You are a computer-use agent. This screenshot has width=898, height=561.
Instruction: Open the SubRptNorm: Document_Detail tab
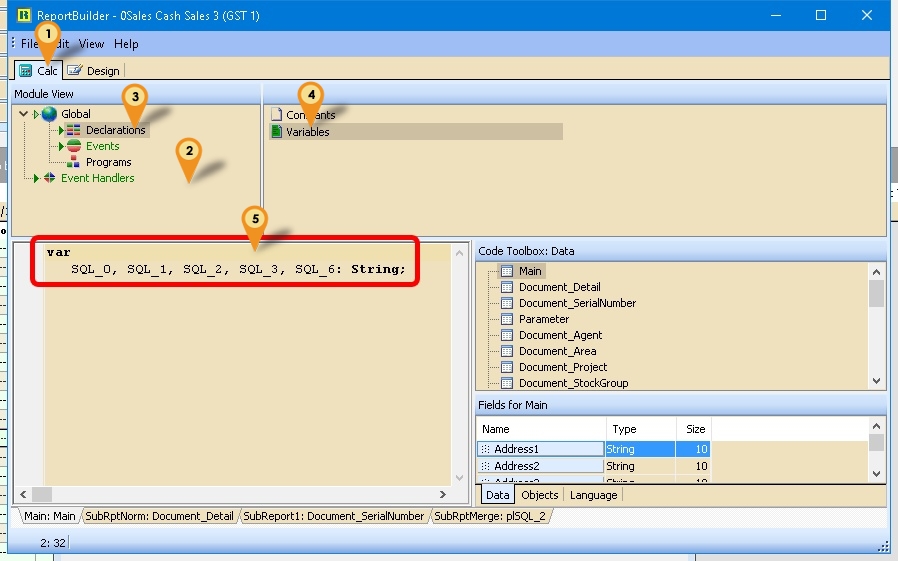coord(159,516)
